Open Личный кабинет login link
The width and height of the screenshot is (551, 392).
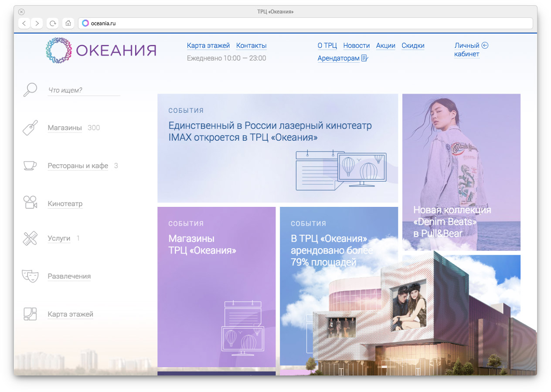tap(467, 50)
